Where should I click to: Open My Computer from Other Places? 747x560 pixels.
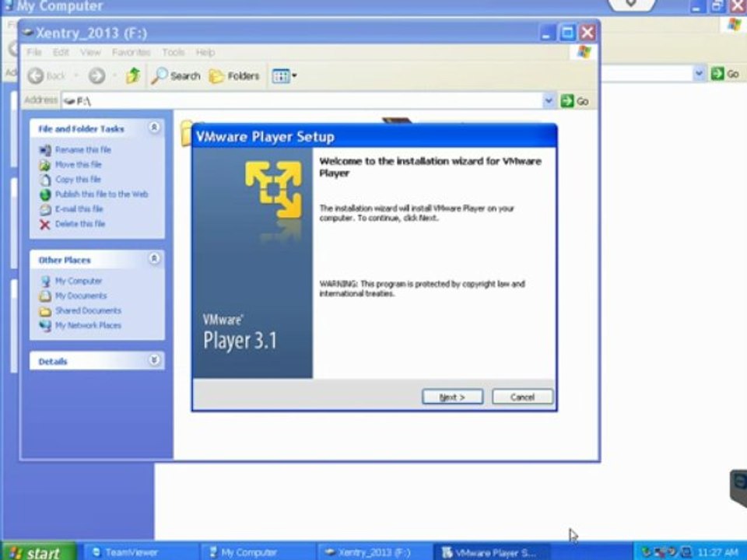[79, 281]
